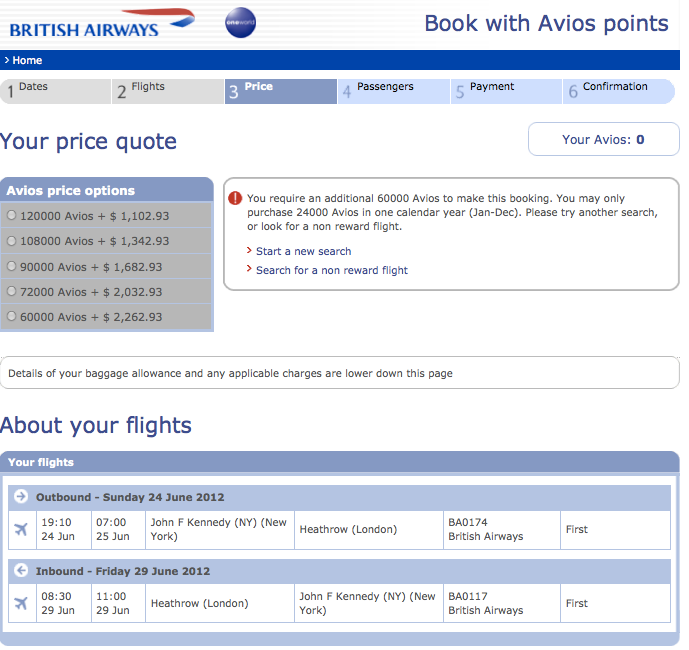The height and width of the screenshot is (650, 689).
Task: Click the BA0117 British Airways cell
Action: (x=502, y=603)
